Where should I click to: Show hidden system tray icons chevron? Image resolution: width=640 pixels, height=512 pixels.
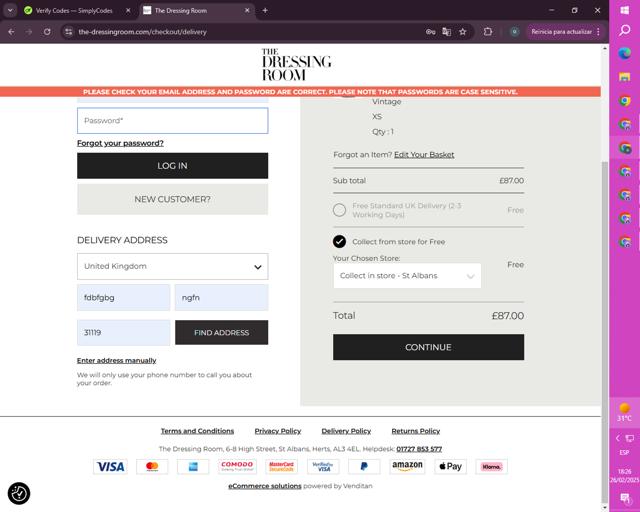tap(618, 438)
